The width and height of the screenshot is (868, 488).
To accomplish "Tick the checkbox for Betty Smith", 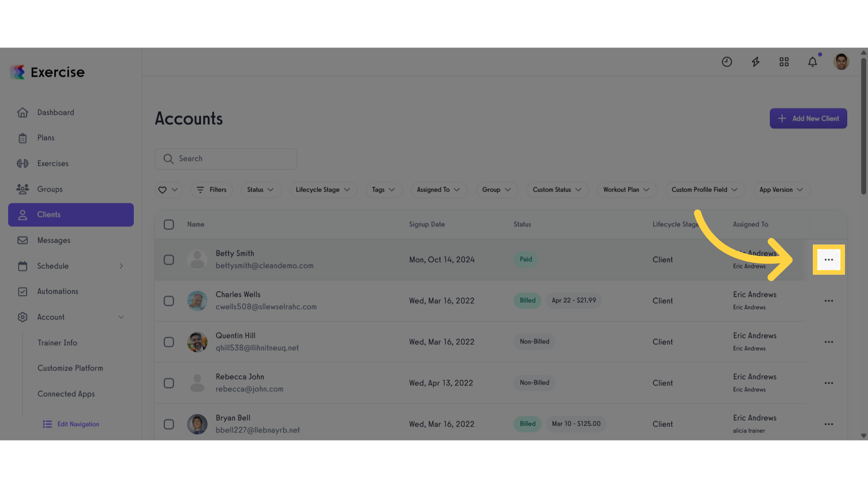I will coord(169,260).
